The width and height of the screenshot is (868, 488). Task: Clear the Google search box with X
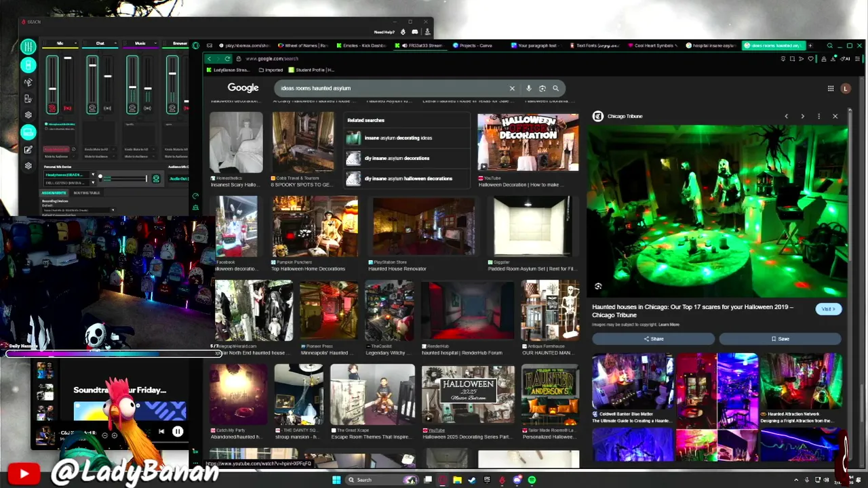point(512,88)
